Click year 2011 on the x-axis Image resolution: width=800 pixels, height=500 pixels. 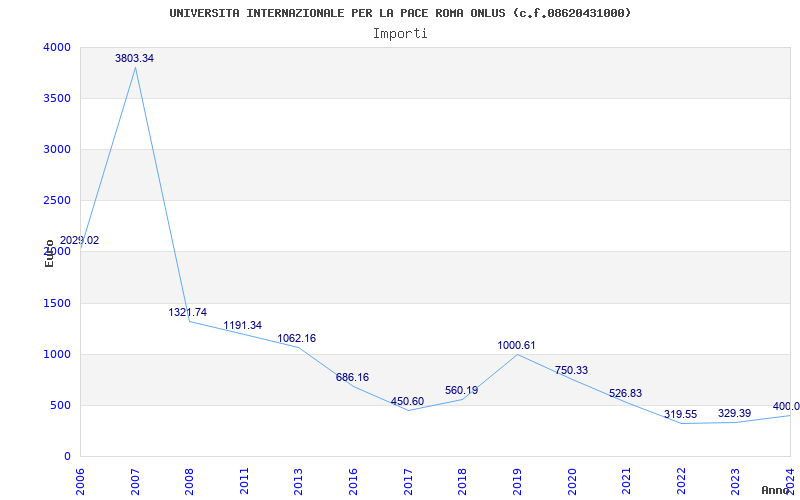click(x=244, y=481)
